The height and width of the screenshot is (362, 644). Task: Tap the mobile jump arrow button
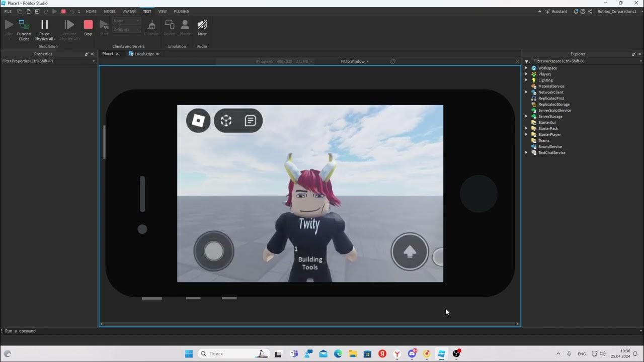click(x=410, y=252)
